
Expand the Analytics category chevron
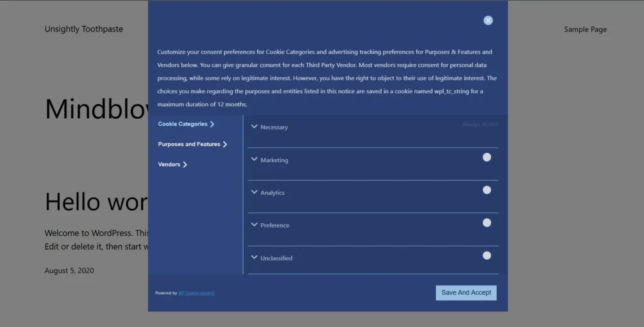pos(255,192)
